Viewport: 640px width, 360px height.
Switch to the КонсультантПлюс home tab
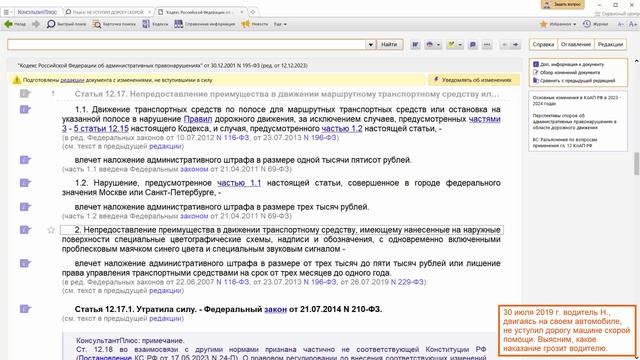pos(37,12)
